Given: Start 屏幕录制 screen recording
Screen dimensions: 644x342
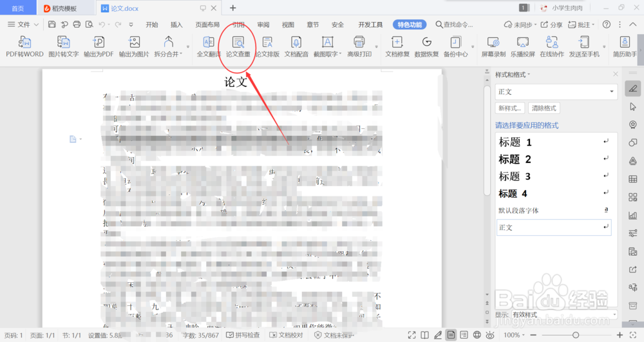Looking at the screenshot, I should pos(493,47).
